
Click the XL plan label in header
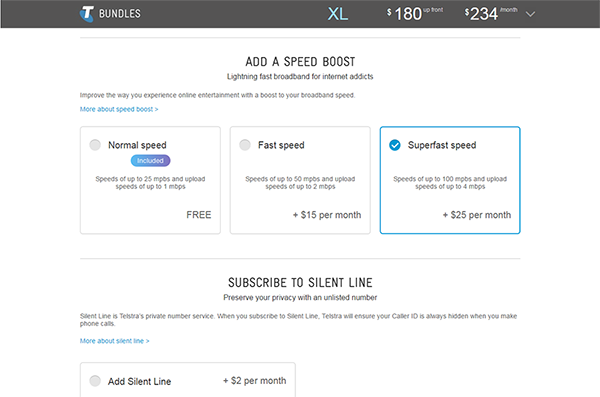pyautogui.click(x=338, y=14)
